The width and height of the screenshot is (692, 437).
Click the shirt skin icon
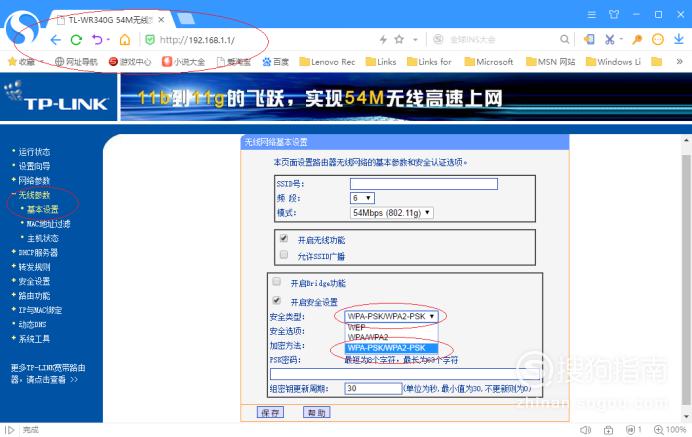point(614,14)
